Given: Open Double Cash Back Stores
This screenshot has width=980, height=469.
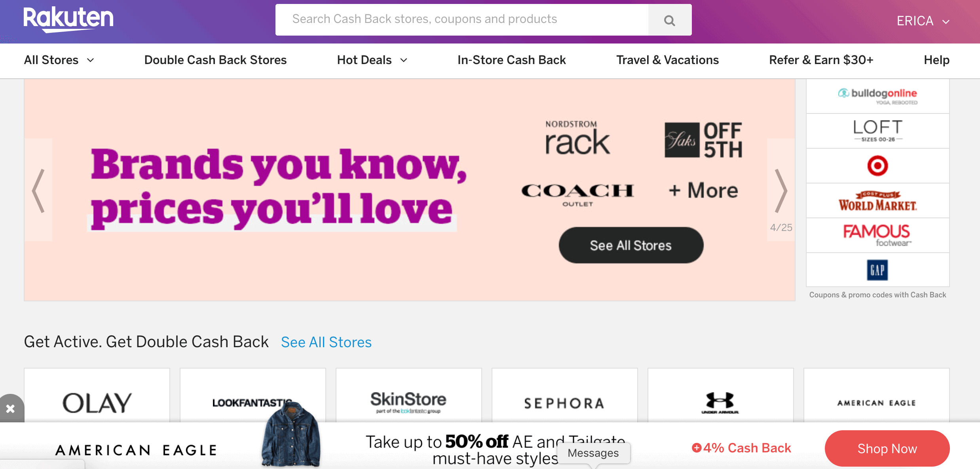Looking at the screenshot, I should pyautogui.click(x=215, y=60).
